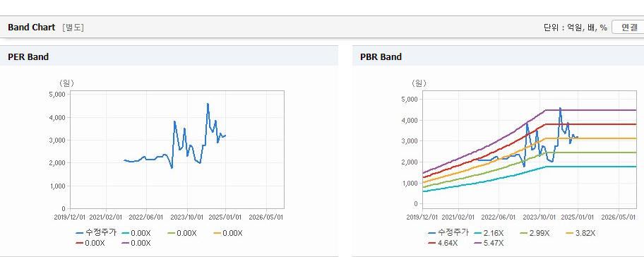Toggle teal 0.00X legend in PER Band
Viewport: 644px width, 257px height.
(x=137, y=233)
